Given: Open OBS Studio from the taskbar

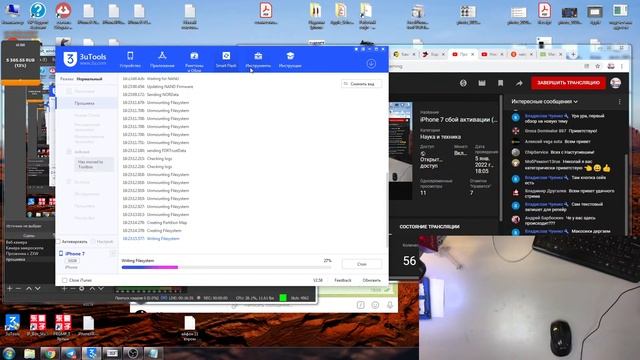Looking at the screenshot, I should (x=133, y=353).
